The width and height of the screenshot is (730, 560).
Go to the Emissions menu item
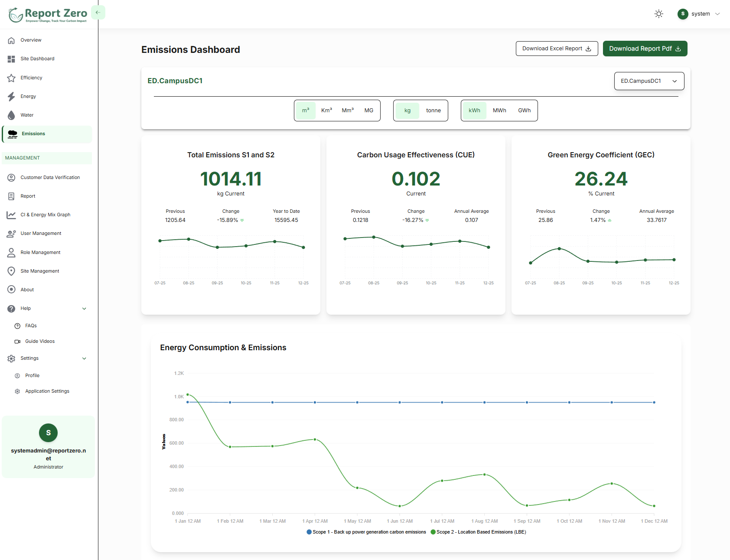point(47,134)
